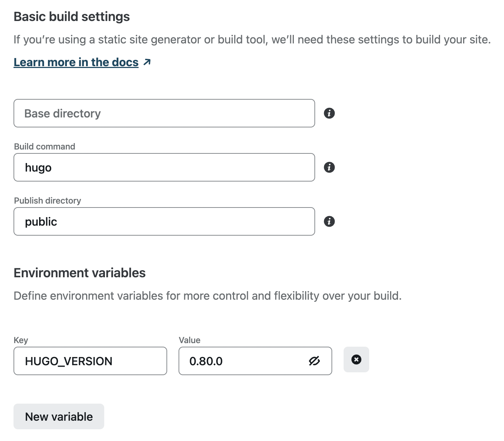Viewport: 504px width, 441px height.
Task: Click the Build command field containing hugo
Action: coord(164,167)
